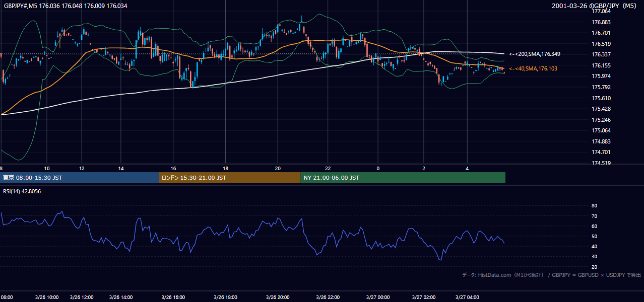The height and width of the screenshot is (302, 644).
Task: Click price level 175.610 on the axis
Action: (x=601, y=98)
